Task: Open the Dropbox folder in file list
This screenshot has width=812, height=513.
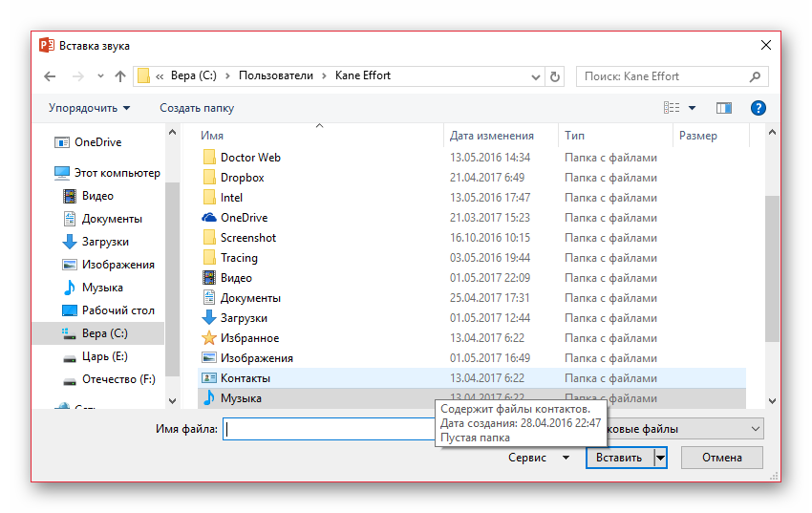Action: tap(242, 178)
